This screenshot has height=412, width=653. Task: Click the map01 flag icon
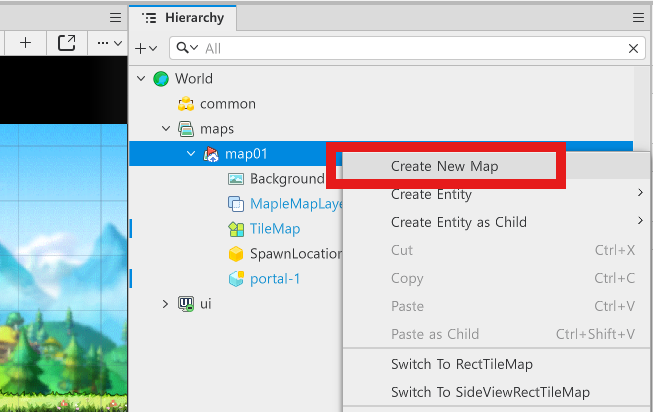211,154
